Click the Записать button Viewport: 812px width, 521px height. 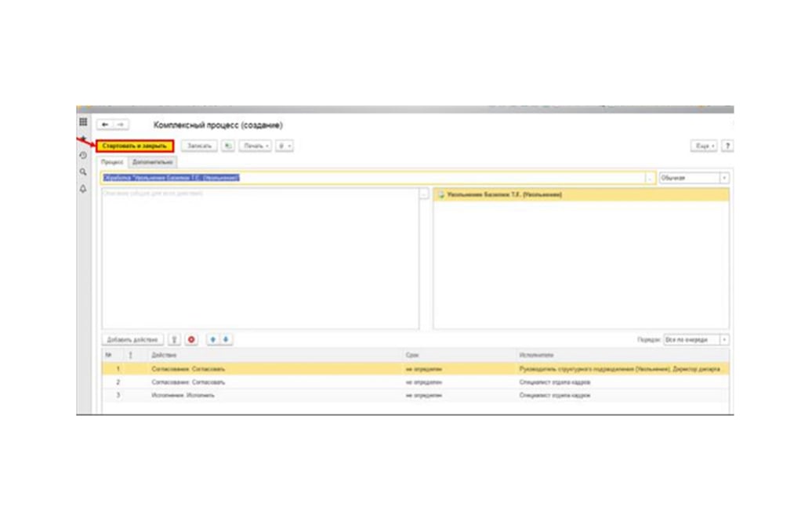pyautogui.click(x=200, y=146)
